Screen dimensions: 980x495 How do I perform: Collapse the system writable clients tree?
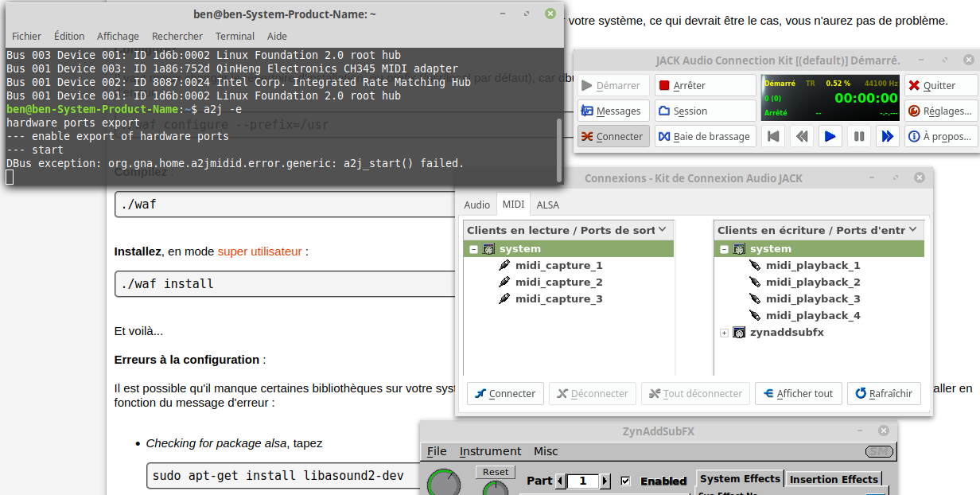[x=724, y=249]
